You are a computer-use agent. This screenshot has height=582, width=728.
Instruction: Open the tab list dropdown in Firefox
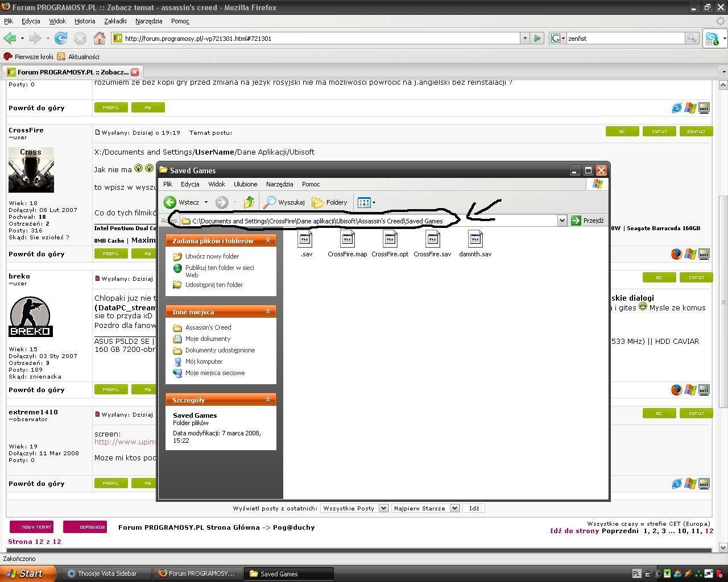pyautogui.click(x=723, y=72)
